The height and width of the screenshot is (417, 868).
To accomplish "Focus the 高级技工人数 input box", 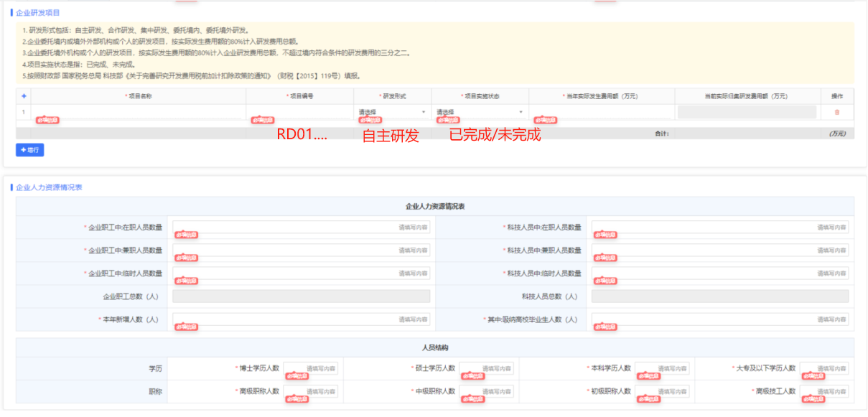I will [x=823, y=391].
